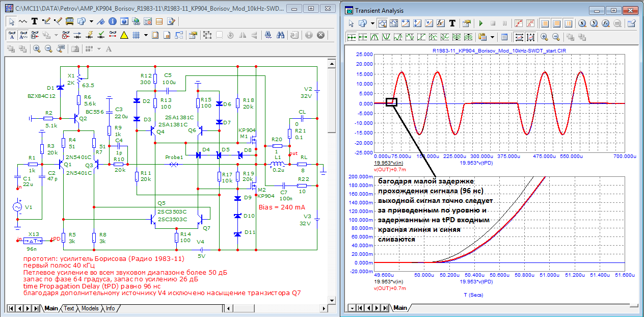Open dropdown arrow next to grid icon
Screen dimensions: 644x317
click(x=146, y=35)
